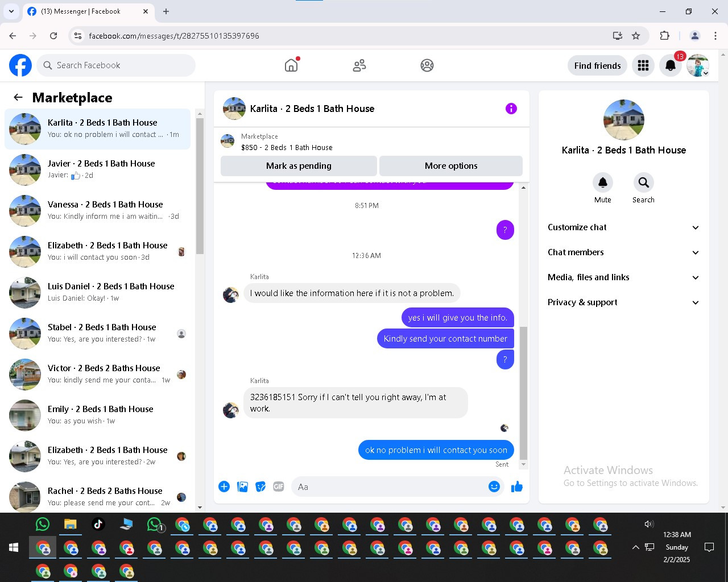Click the browser address bar URL
Screen dimensions: 728x582
[x=174, y=36]
